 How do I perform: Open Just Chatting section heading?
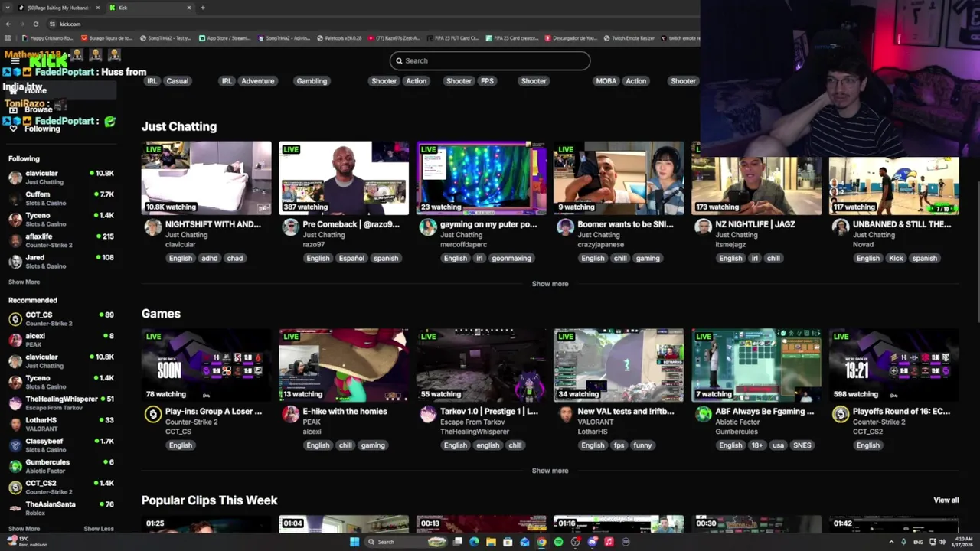179,127
